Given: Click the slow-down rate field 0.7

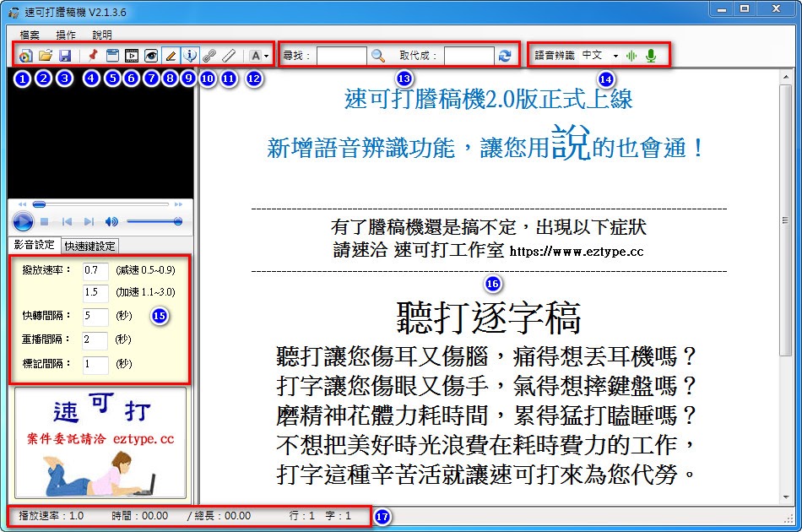Looking at the screenshot, I should [x=95, y=270].
